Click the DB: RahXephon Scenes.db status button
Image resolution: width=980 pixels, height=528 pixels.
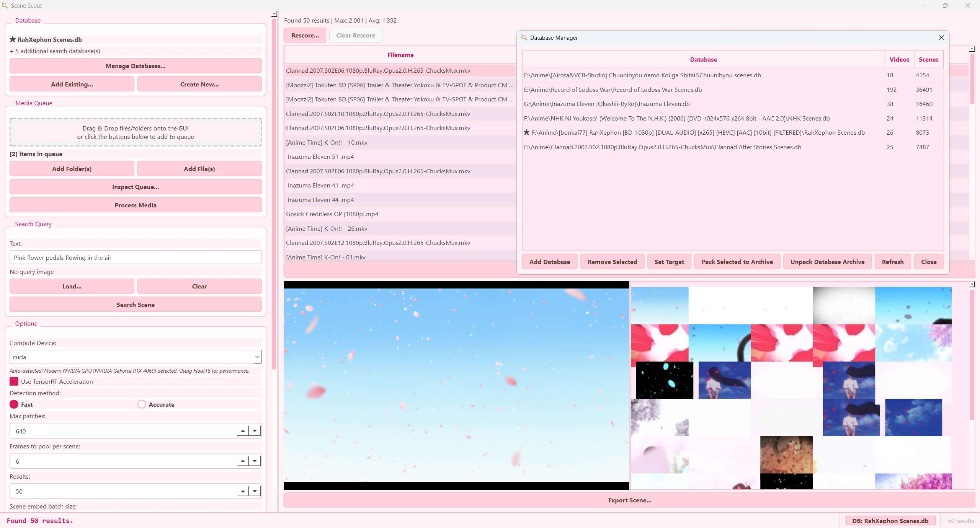click(890, 521)
